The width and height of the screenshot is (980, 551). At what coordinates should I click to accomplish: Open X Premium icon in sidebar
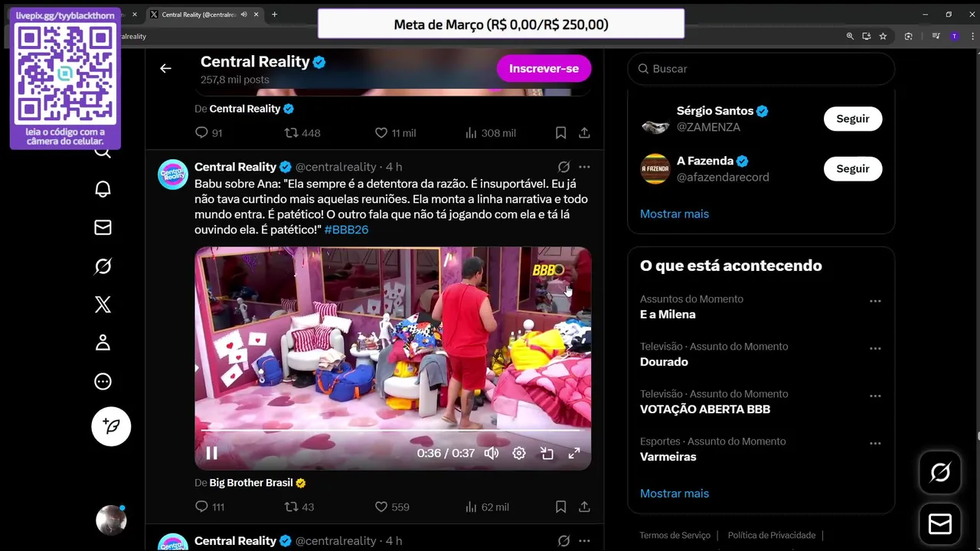click(103, 305)
